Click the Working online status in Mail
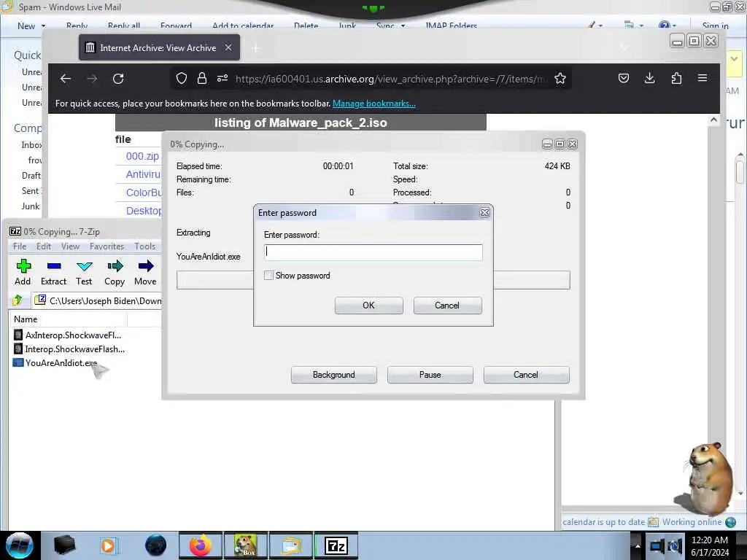The height and width of the screenshot is (560, 747). [692, 522]
